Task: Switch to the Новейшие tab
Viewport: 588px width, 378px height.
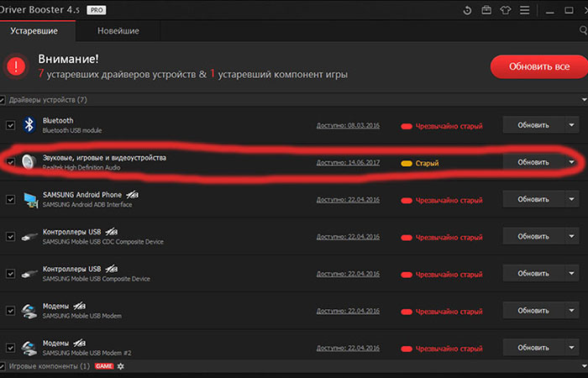Action: point(118,31)
